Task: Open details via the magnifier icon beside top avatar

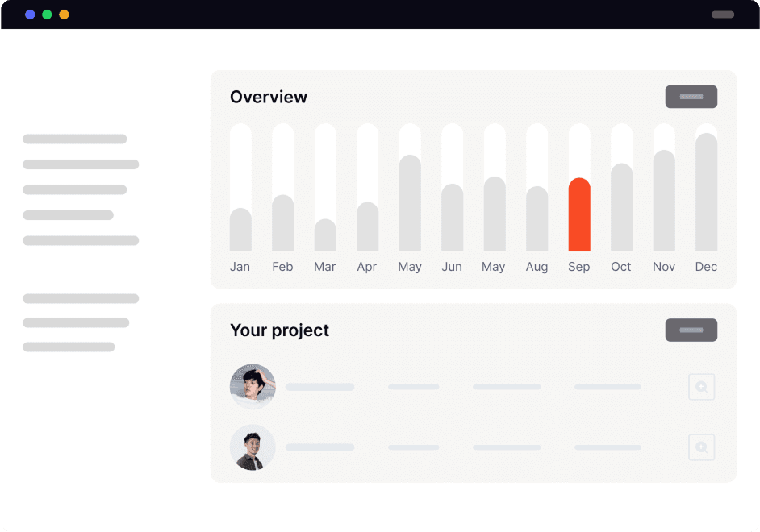Action: point(701,387)
